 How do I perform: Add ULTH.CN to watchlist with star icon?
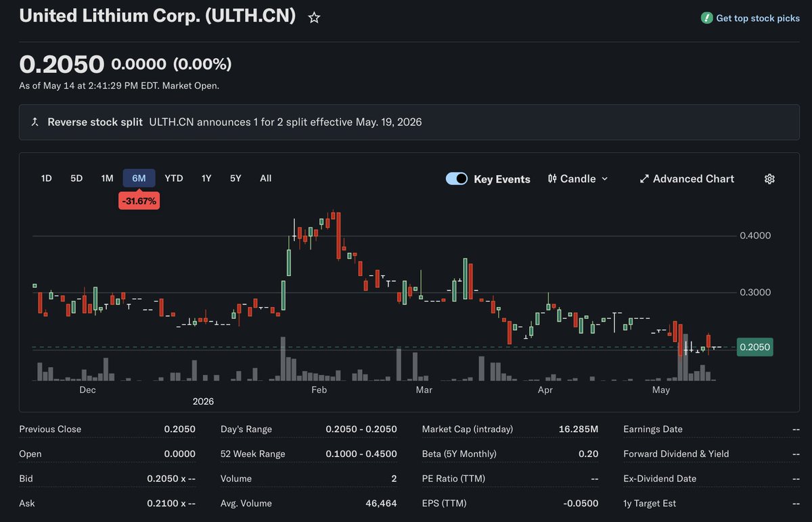[314, 18]
